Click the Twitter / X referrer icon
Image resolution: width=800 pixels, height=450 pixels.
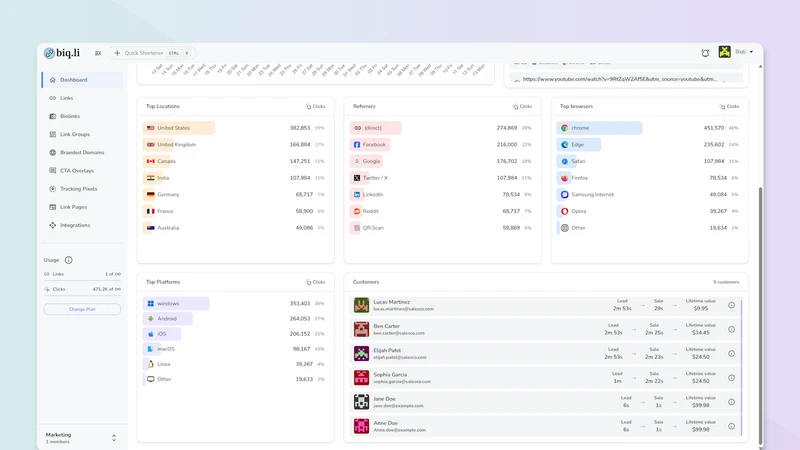[x=357, y=178]
